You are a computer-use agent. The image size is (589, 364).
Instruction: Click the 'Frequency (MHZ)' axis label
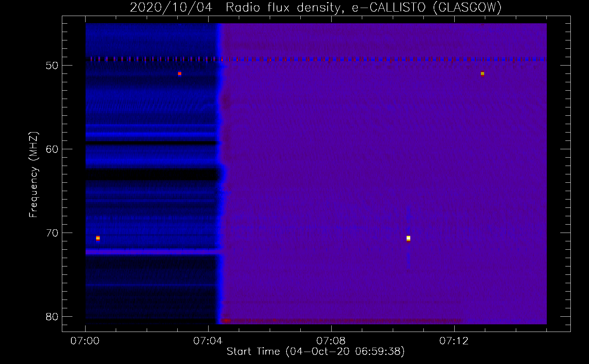point(33,175)
